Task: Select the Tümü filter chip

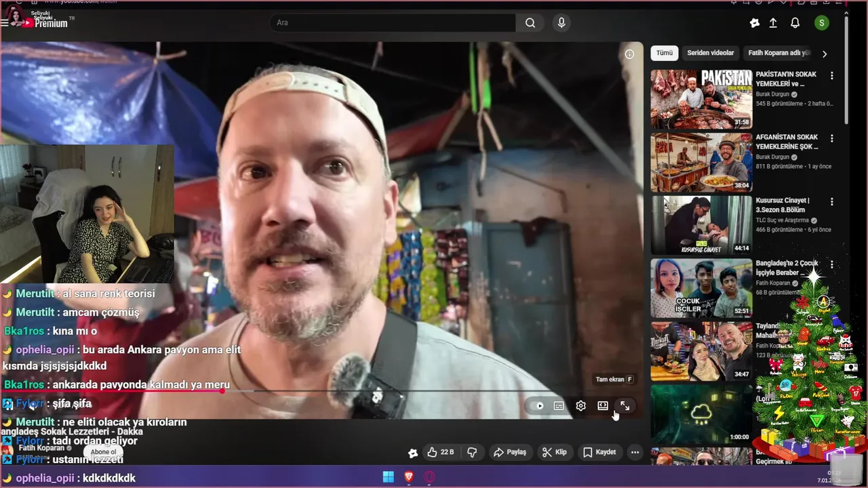Action: tap(665, 53)
